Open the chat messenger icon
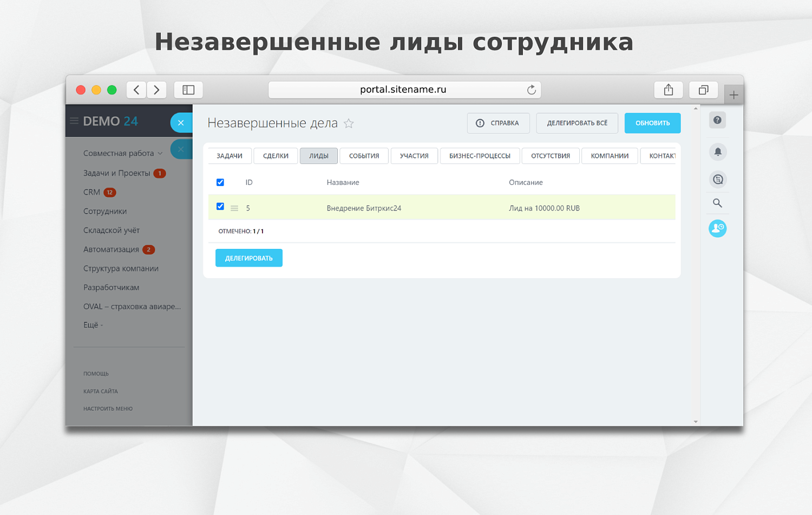Image resolution: width=812 pixels, height=515 pixels. coord(717,179)
